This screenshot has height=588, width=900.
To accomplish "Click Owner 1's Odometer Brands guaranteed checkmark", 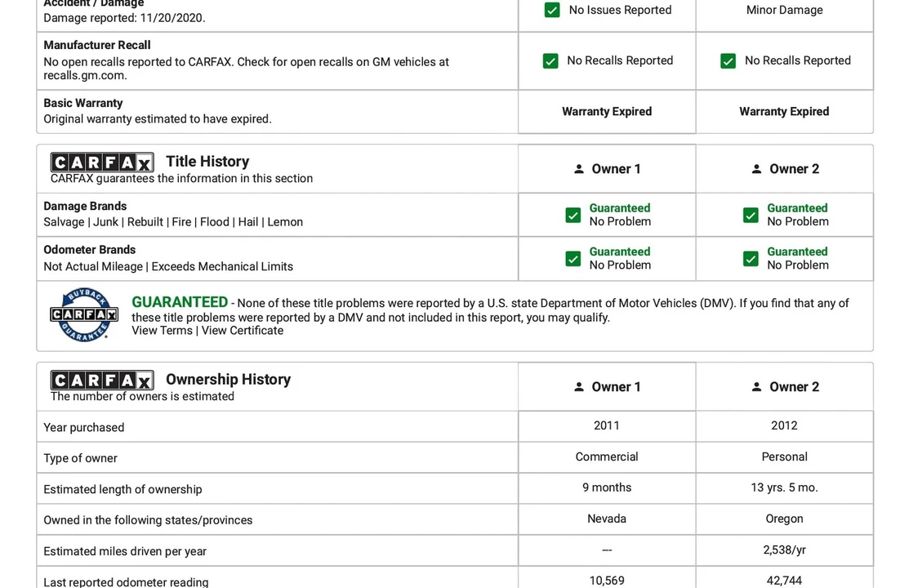I will 573,259.
